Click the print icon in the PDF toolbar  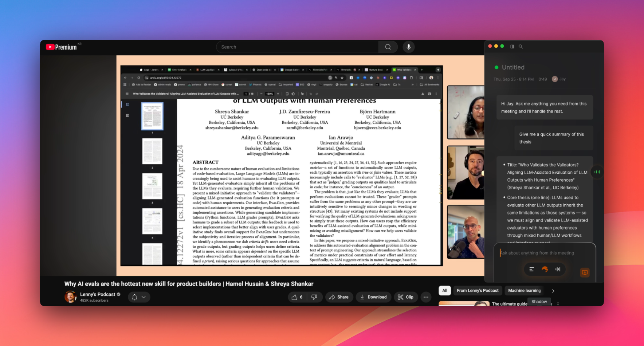click(x=429, y=94)
